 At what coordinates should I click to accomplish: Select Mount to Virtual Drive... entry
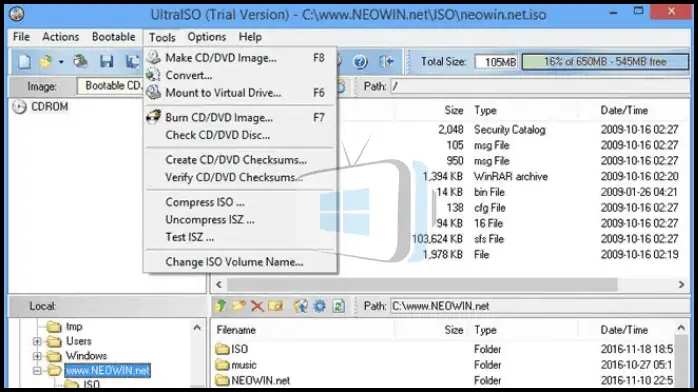240,93
